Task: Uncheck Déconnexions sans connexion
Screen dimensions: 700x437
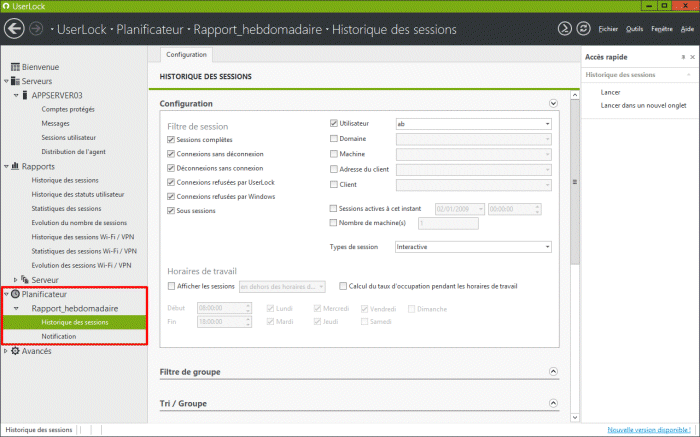Action: (171, 168)
